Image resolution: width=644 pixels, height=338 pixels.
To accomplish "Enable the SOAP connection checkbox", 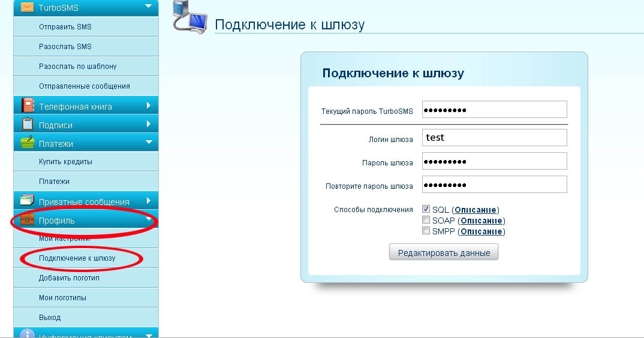I will (x=426, y=220).
